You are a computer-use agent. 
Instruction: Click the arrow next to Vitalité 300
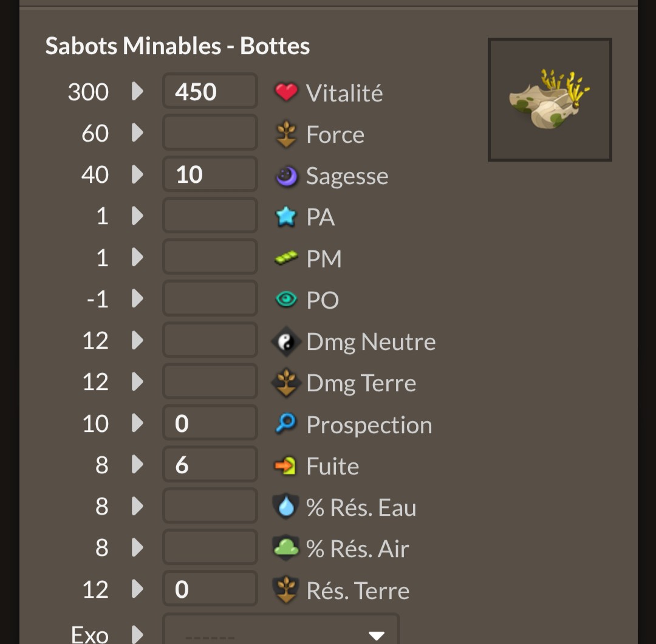(137, 91)
